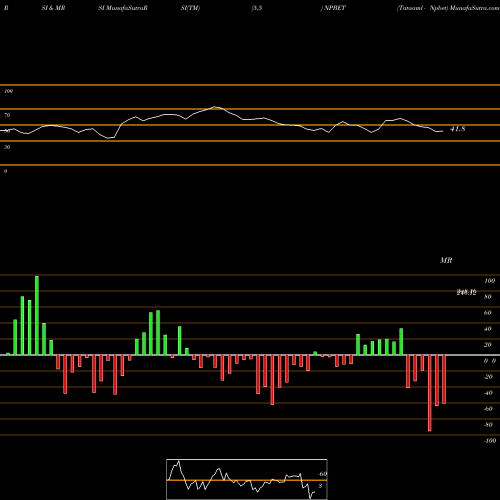Click the 70 level label on RSI axis
The width and height of the screenshot is (500, 500).
tap(7, 115)
